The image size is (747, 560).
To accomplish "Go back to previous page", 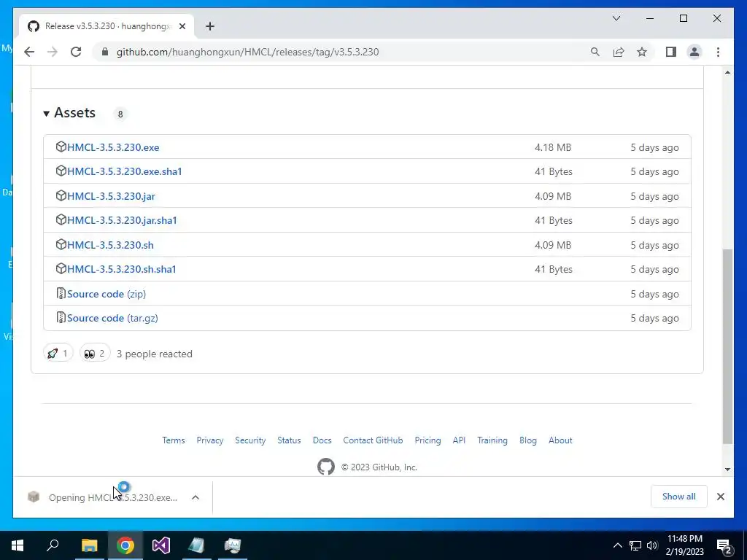I will point(29,52).
